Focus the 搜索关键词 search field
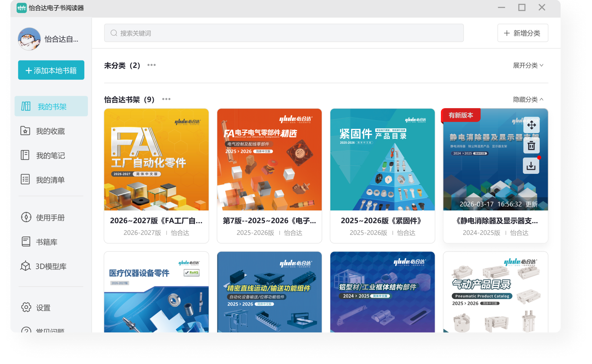Screen dimensions: 592x364 pos(284,33)
